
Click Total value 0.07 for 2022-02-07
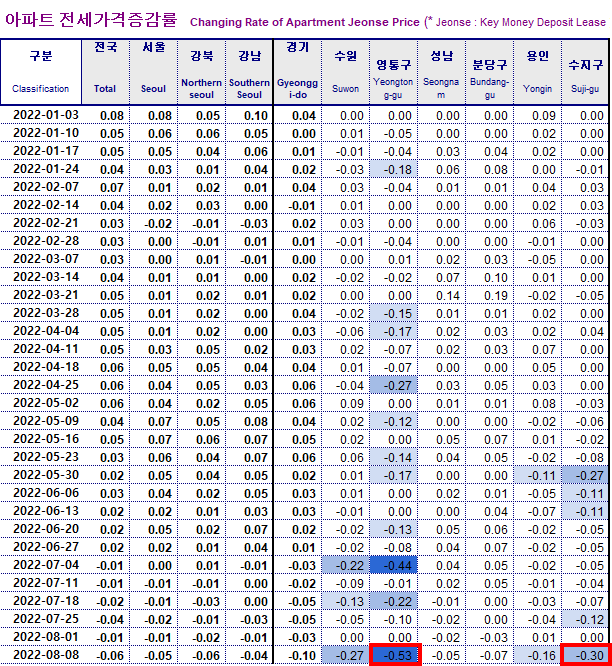tap(105, 187)
